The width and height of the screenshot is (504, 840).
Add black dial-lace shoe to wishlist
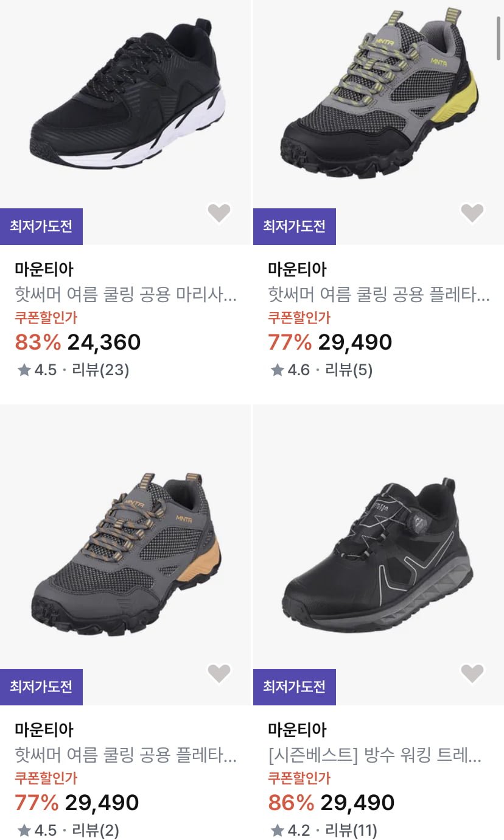click(472, 673)
